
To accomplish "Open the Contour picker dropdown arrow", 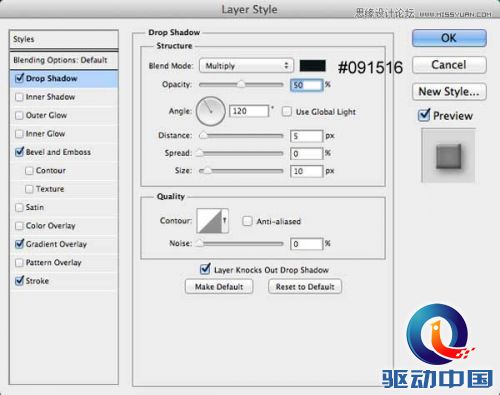I will coord(225,220).
